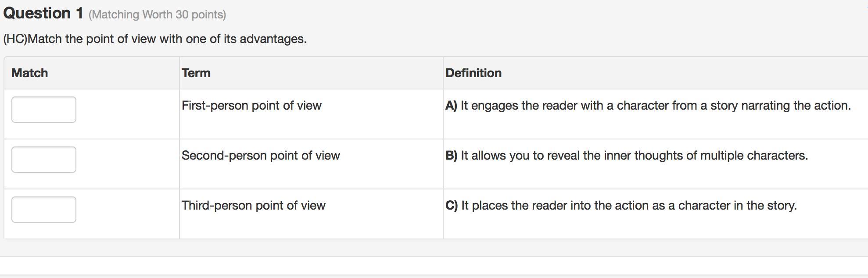This screenshot has height=278, width=868.
Task: Click the Match column header
Action: pyautogui.click(x=29, y=73)
